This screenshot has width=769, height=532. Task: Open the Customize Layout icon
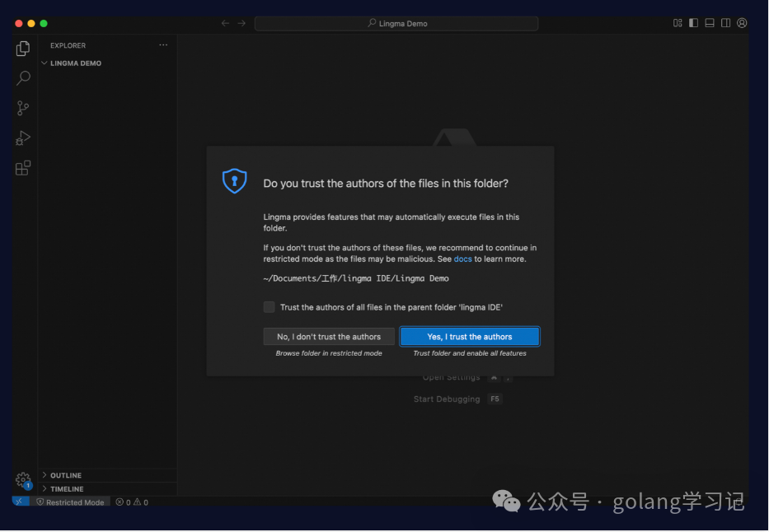pyautogui.click(x=678, y=23)
